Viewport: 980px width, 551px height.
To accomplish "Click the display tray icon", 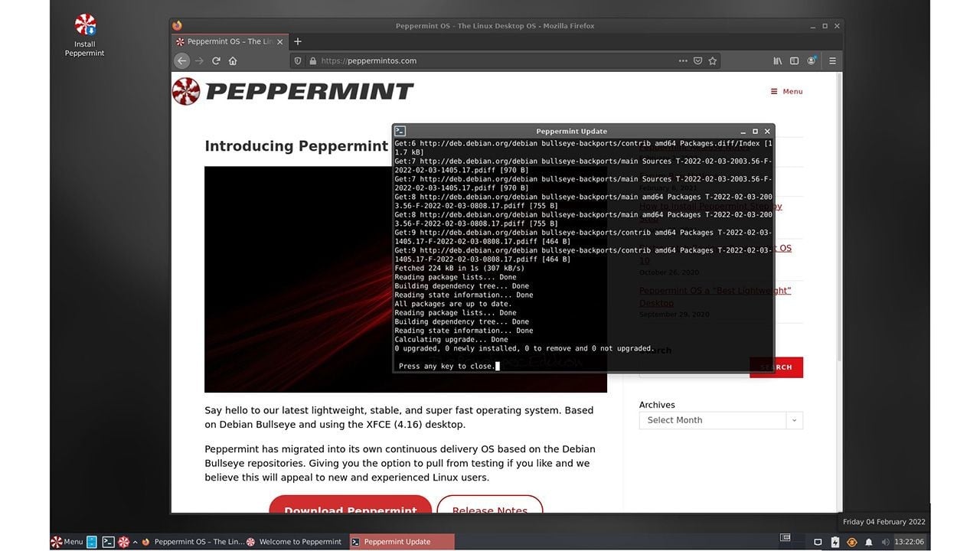I will [818, 542].
